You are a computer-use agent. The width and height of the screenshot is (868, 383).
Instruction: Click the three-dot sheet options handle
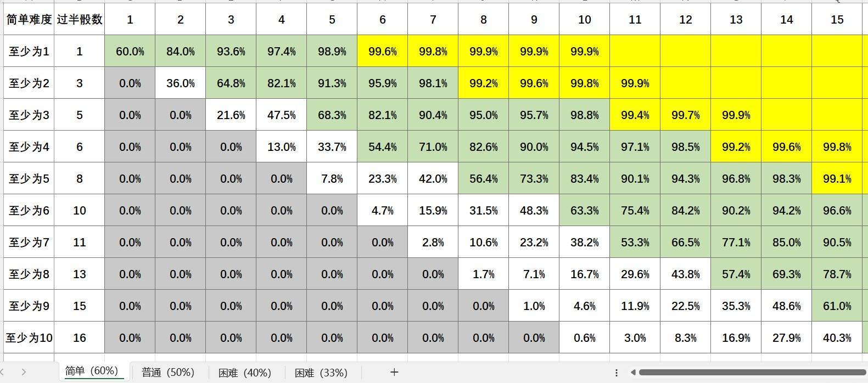tap(617, 373)
